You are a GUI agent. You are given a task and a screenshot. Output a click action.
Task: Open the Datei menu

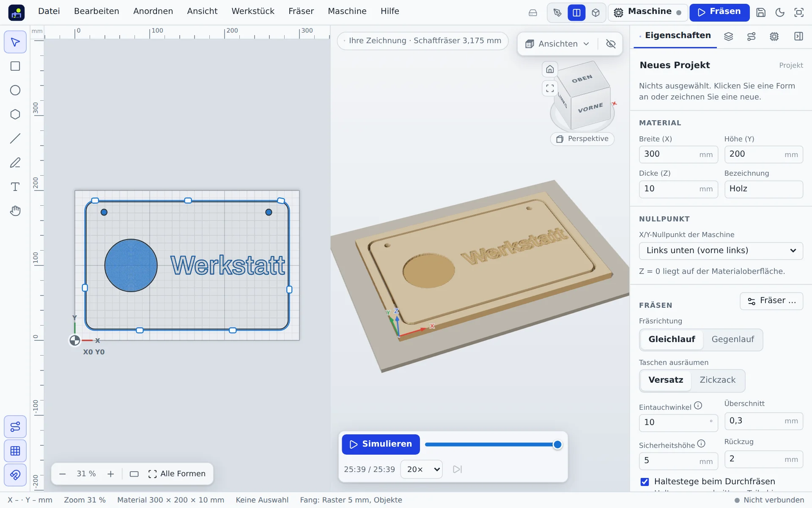tap(49, 11)
